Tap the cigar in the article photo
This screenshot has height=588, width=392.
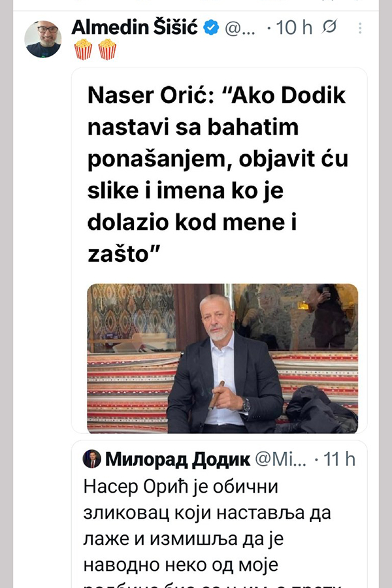coord(216,394)
